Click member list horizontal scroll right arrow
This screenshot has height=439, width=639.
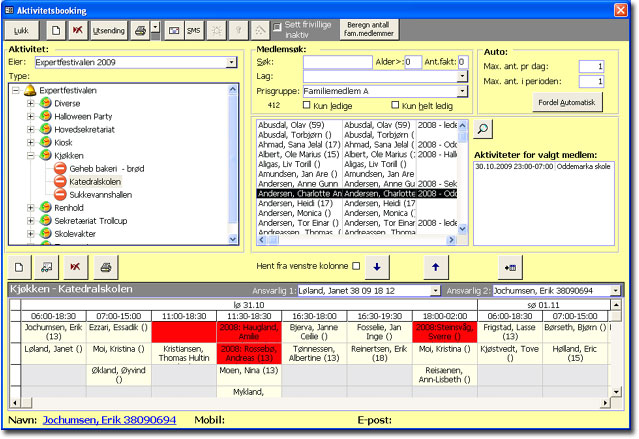pos(451,240)
